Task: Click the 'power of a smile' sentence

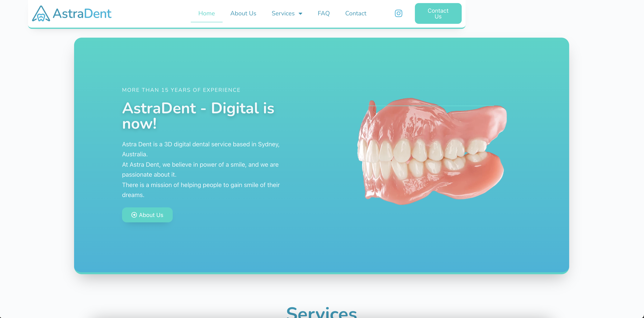Action: point(200,169)
